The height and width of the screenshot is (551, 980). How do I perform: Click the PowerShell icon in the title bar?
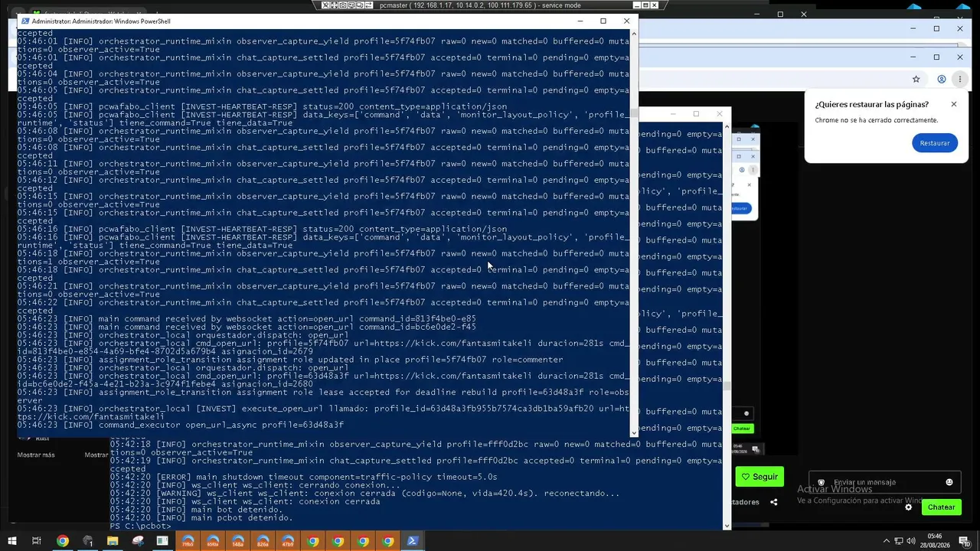point(25,21)
